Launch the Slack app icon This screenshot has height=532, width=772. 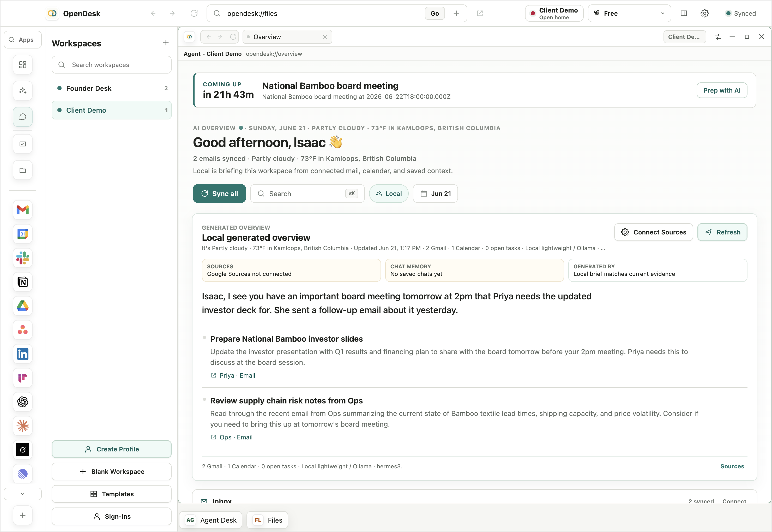[23, 258]
